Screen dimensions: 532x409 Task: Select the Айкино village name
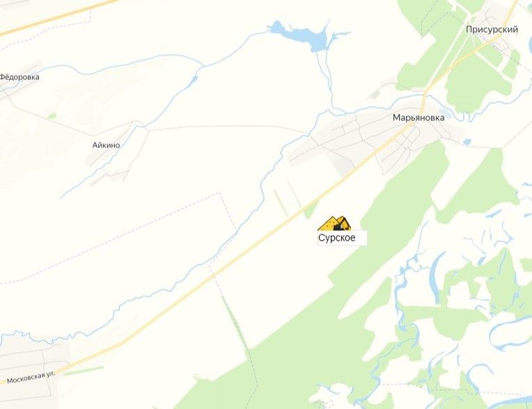pos(107,145)
